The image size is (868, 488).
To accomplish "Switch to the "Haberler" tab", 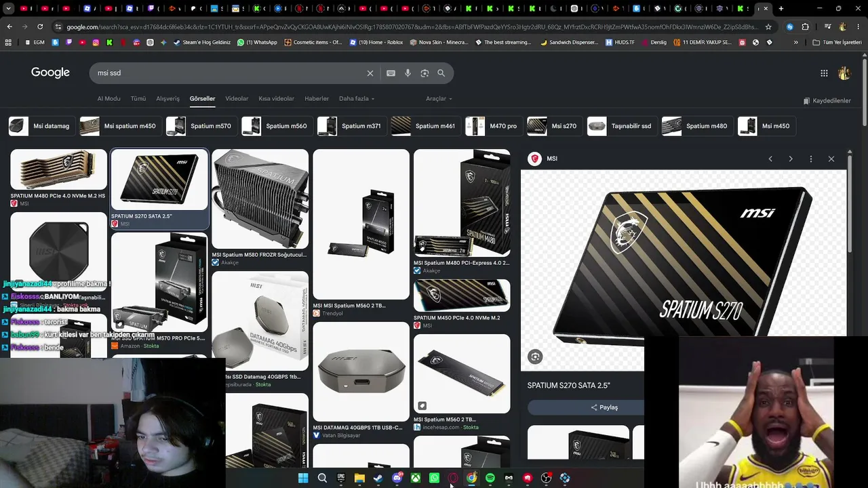I will click(317, 99).
